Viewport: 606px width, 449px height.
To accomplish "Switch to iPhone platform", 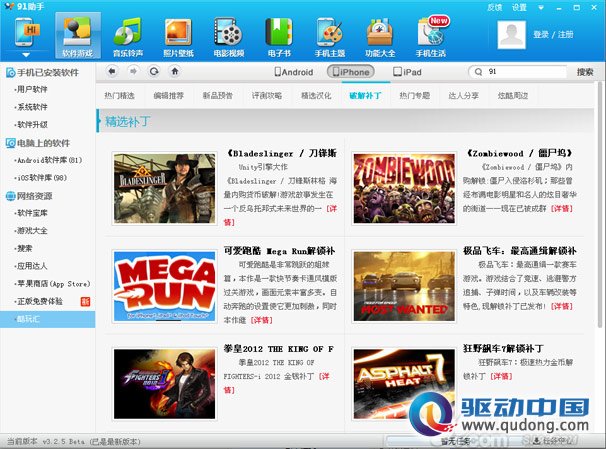I will 351,72.
